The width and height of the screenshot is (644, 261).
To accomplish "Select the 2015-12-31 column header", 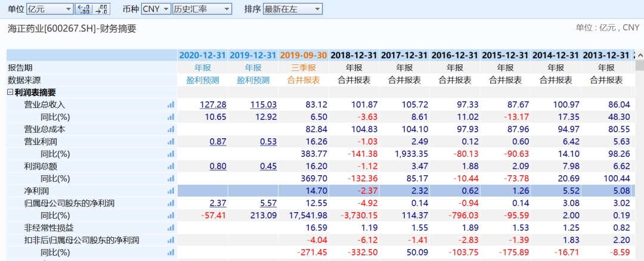I will click(x=505, y=55).
